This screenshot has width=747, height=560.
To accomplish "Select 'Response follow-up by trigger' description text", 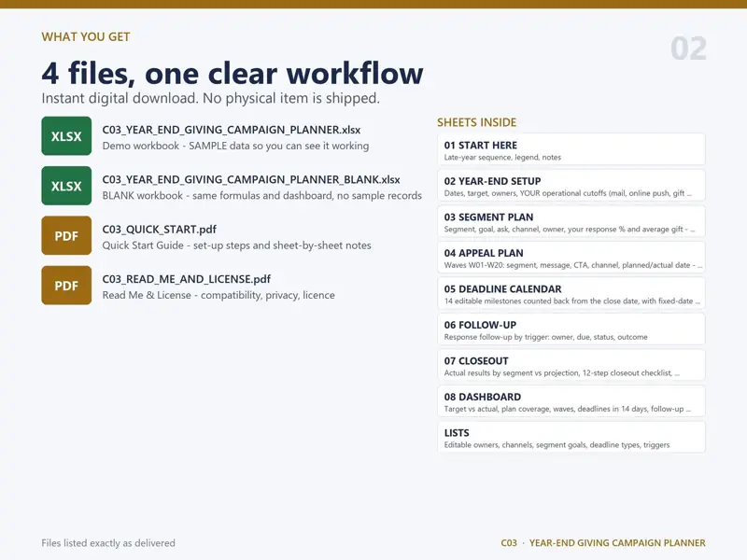I will coord(545,337).
